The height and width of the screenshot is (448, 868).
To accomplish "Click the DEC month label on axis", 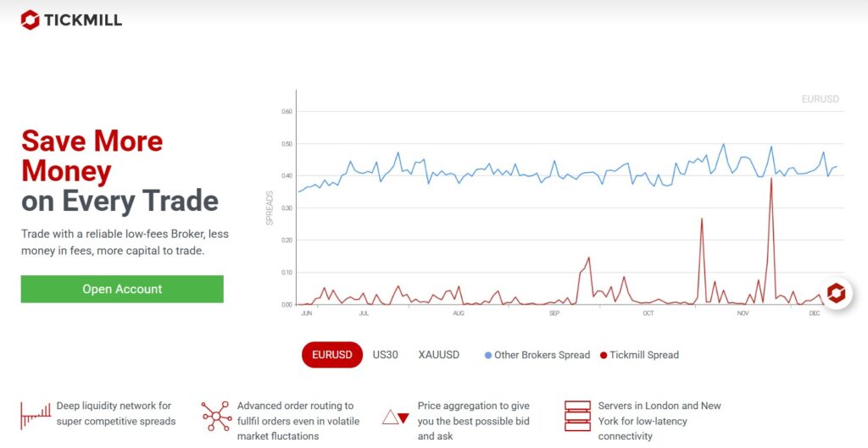I will point(815,313).
